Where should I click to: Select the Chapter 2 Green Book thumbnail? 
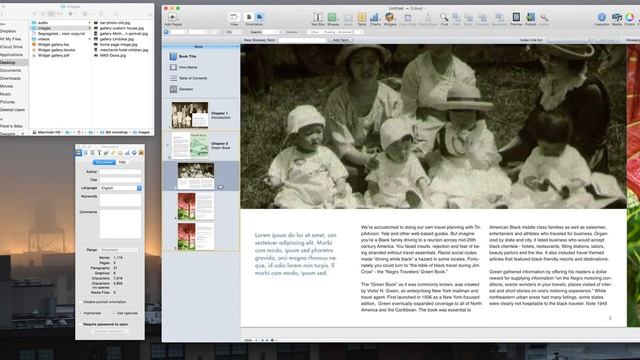190,145
